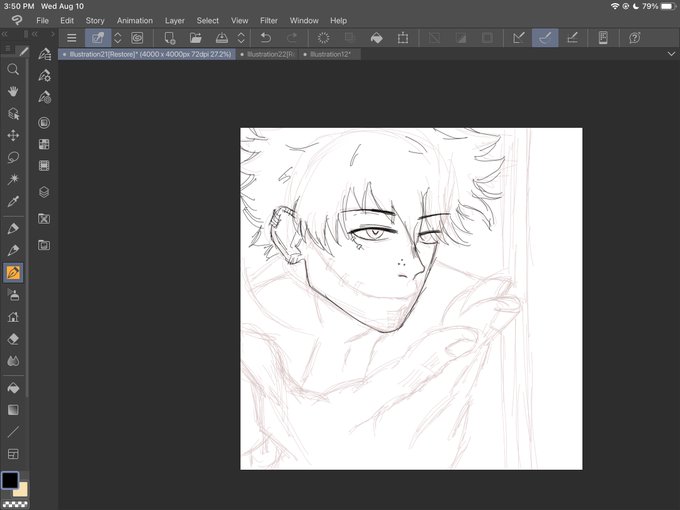Select the Auto select magic wand
Image resolution: width=680 pixels, height=510 pixels.
pos(13,179)
